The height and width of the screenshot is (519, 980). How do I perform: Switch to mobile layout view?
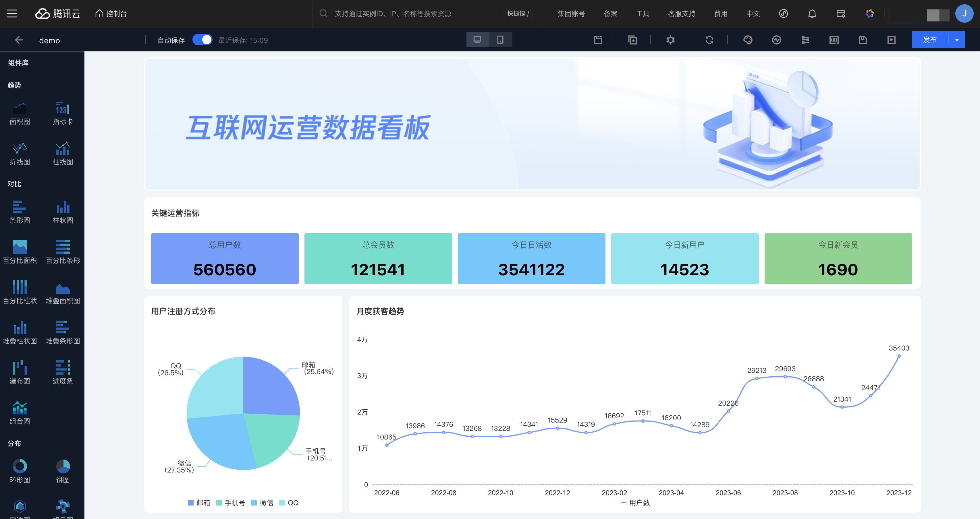[500, 40]
